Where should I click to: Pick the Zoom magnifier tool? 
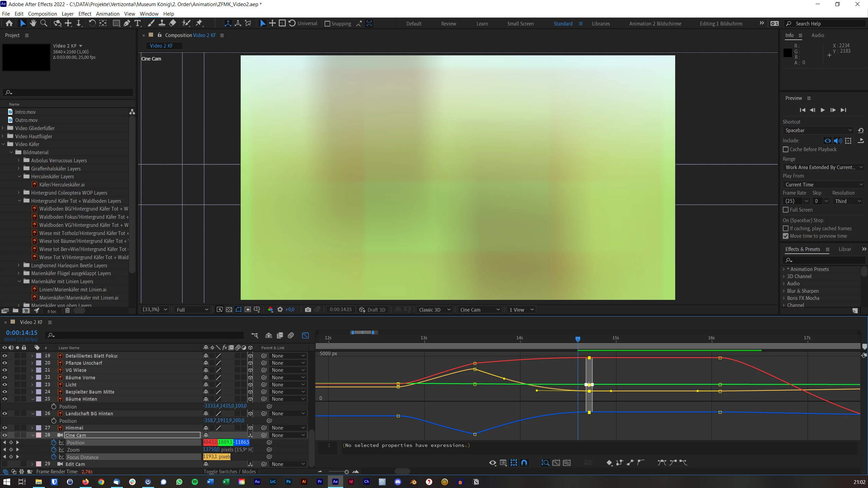click(x=44, y=23)
